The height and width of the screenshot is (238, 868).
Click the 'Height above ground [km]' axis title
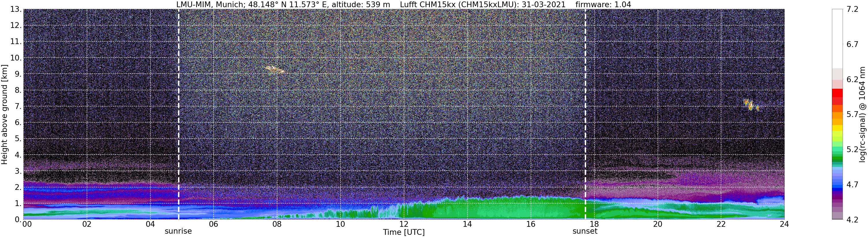4,114
